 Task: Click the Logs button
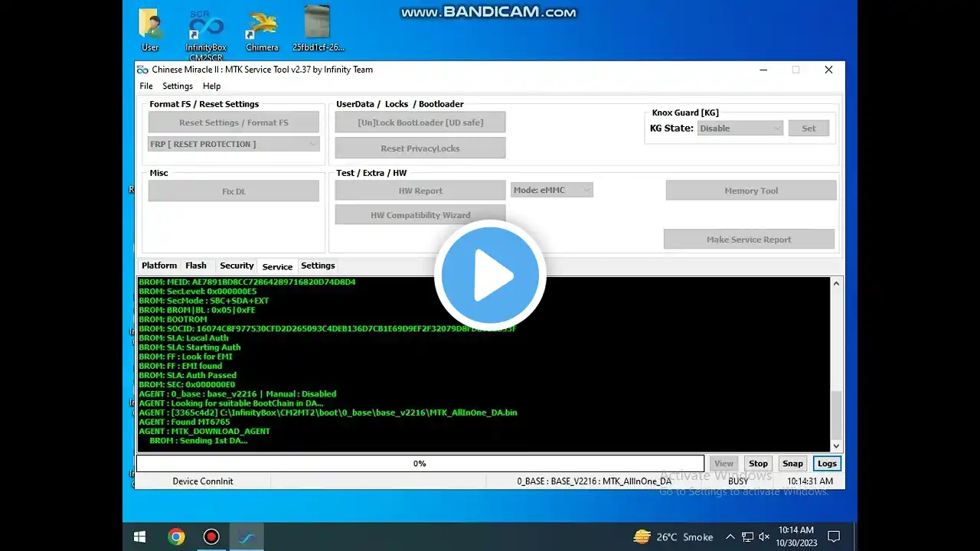[827, 463]
